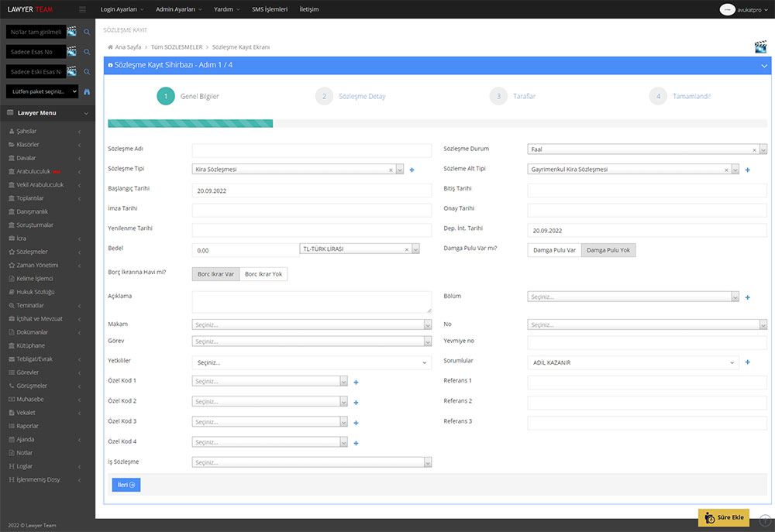Image resolution: width=775 pixels, height=532 pixels.
Task: Select "Borc Ikrar Var" option
Action: pyautogui.click(x=215, y=274)
